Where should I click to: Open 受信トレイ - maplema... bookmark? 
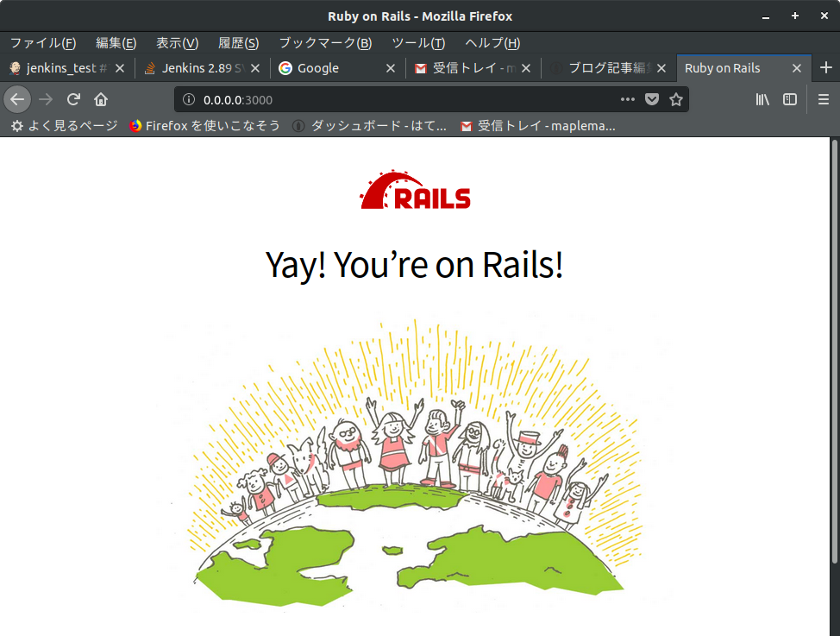coord(538,125)
